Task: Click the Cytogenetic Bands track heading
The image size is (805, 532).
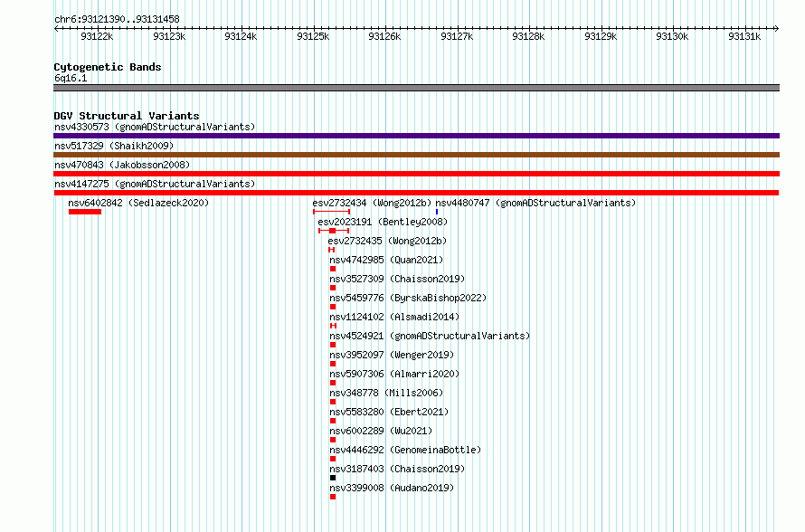Action: [x=108, y=67]
